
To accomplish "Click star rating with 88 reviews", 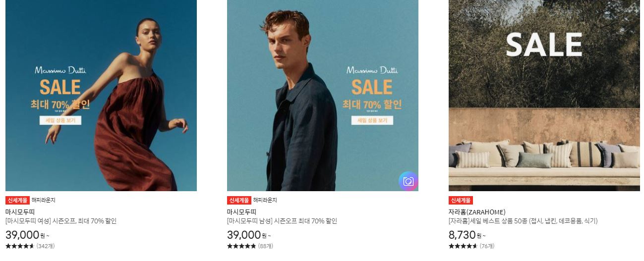I will pyautogui.click(x=250, y=246).
